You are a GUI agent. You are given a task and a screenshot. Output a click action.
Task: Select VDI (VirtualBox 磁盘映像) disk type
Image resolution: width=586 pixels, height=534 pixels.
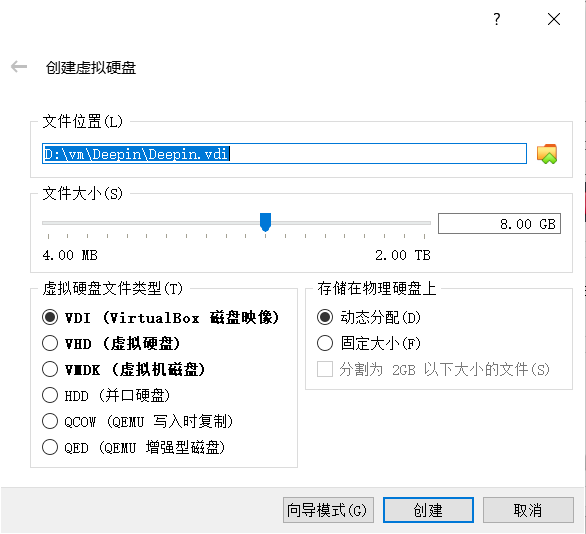point(50,317)
